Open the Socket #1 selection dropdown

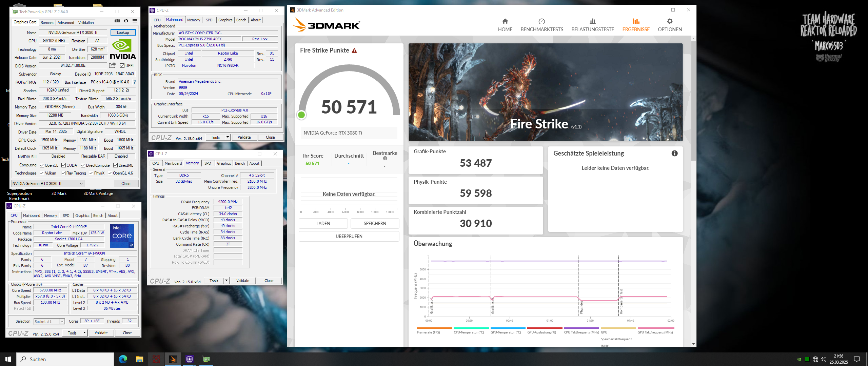(49, 321)
